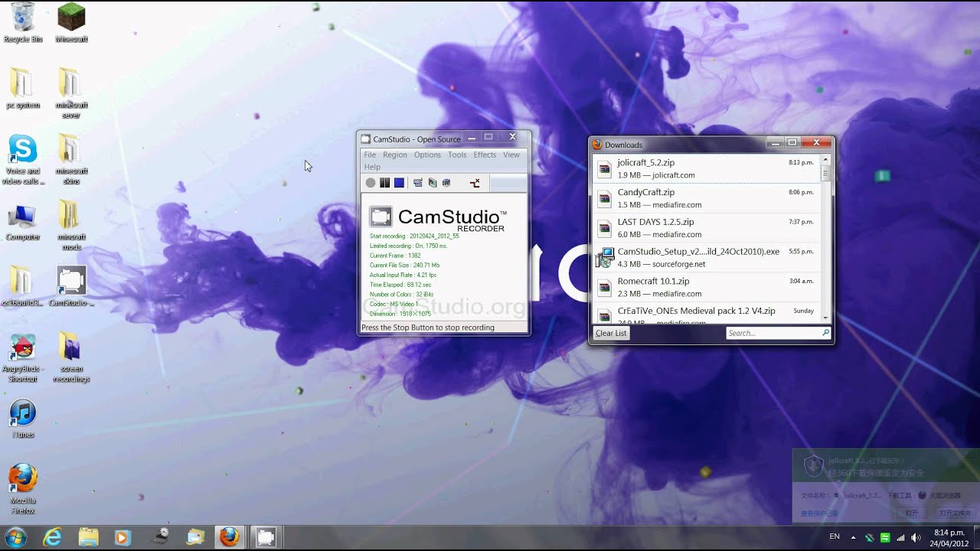Click the Current File Size line in CamStudio
The height and width of the screenshot is (551, 980).
pos(404,265)
